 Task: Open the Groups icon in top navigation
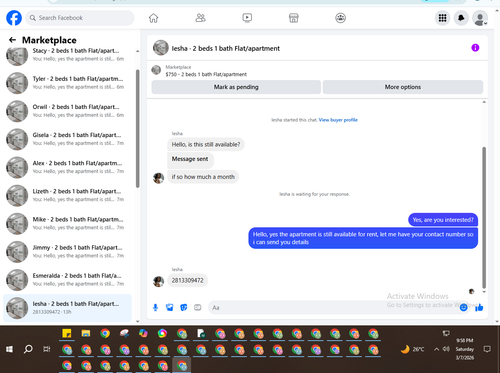(340, 18)
